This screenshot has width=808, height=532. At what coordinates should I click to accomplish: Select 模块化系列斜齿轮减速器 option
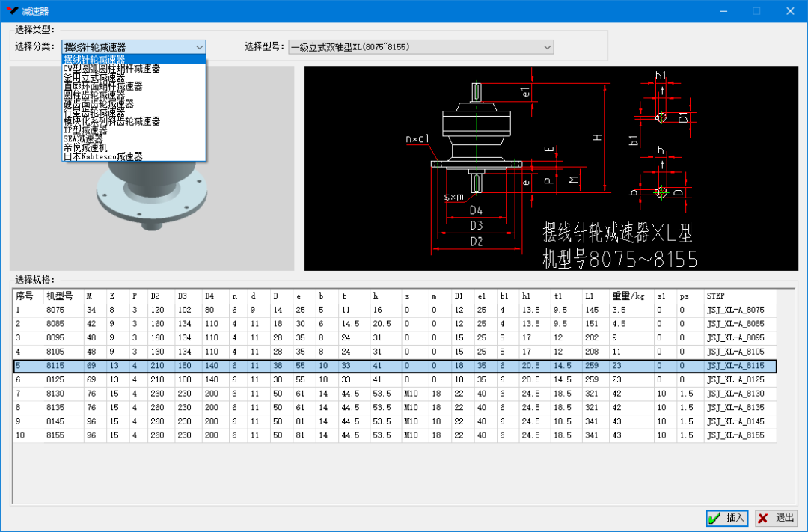coord(111,121)
